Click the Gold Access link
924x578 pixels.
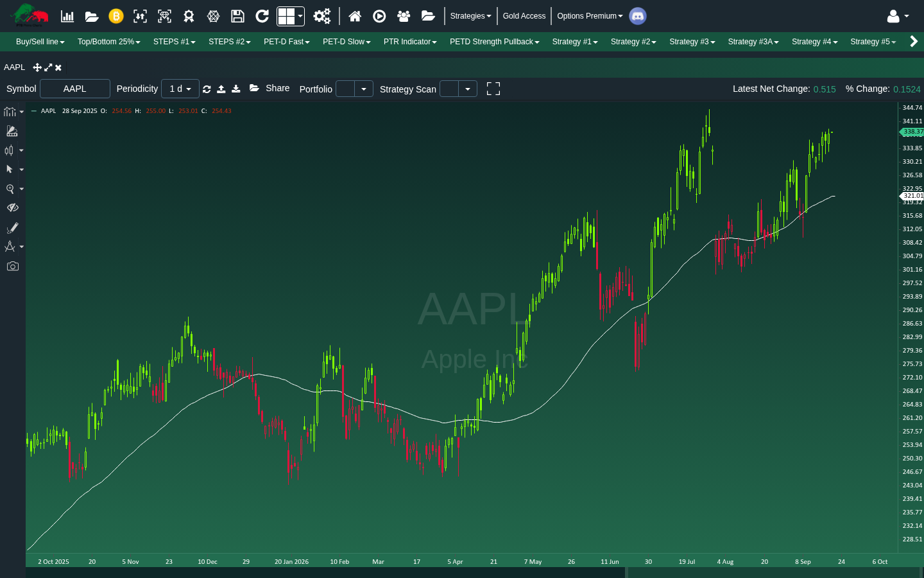[524, 16]
